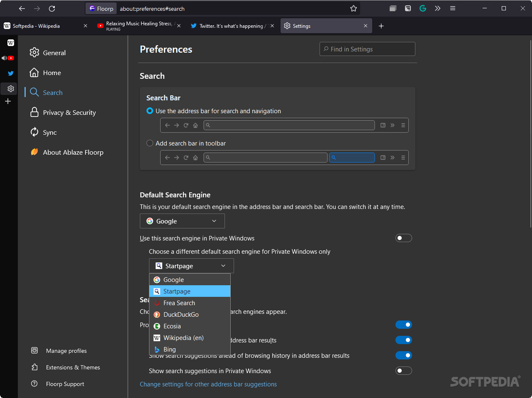Click the Floorp identity icon in address bar

(x=101, y=8)
